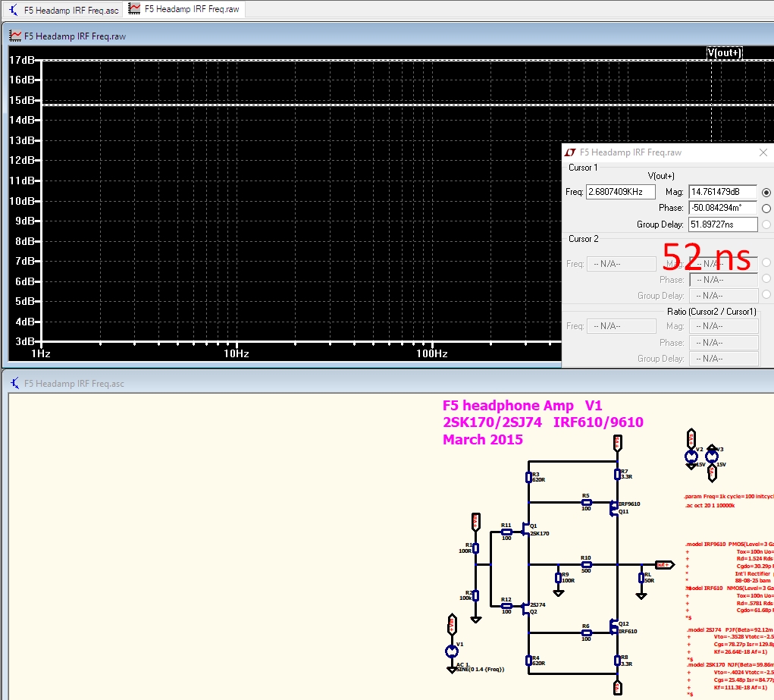Select the V1 AC voltage source symbol
Screen dimensions: 774x700
pyautogui.click(x=453, y=651)
